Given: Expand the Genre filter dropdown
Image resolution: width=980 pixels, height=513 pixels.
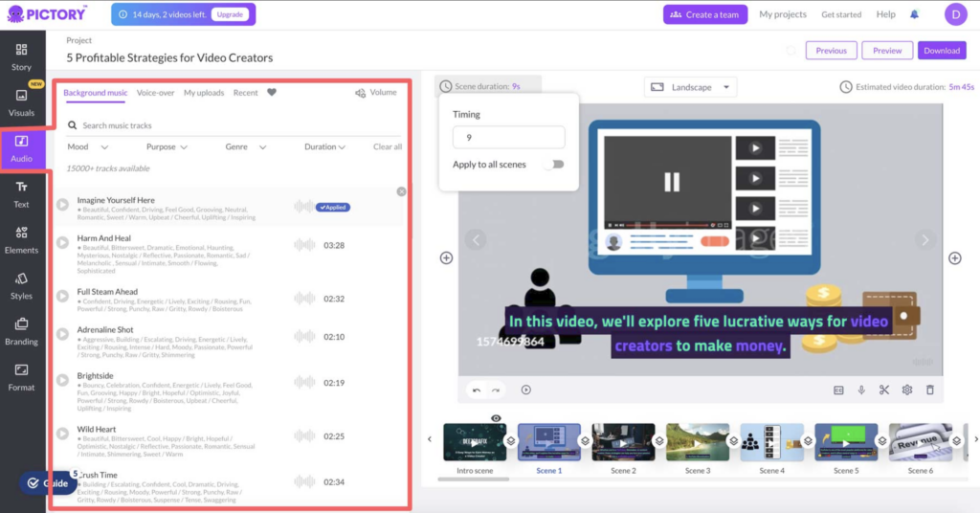Looking at the screenshot, I should click(246, 146).
